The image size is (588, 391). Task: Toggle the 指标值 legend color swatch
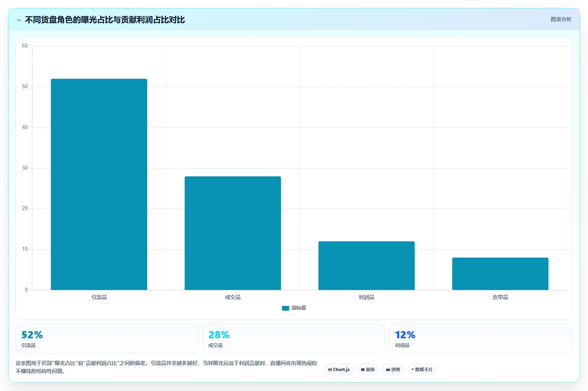(285, 308)
